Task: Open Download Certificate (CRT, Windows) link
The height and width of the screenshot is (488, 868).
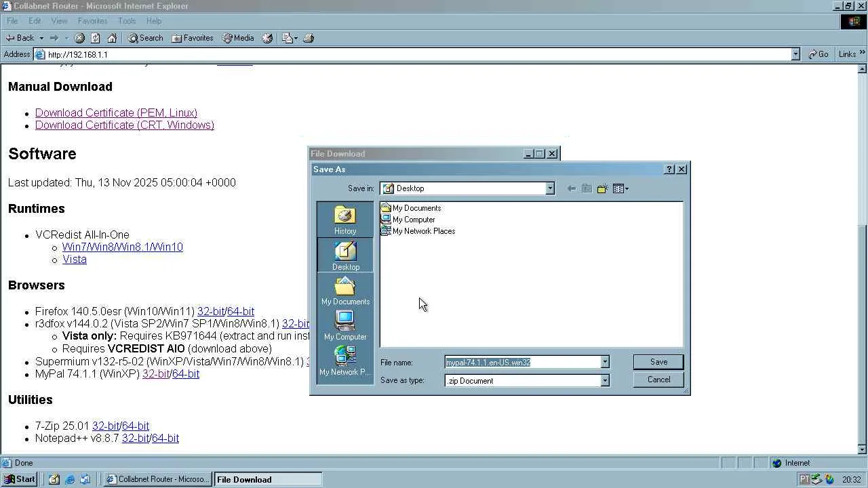Action: (x=125, y=125)
